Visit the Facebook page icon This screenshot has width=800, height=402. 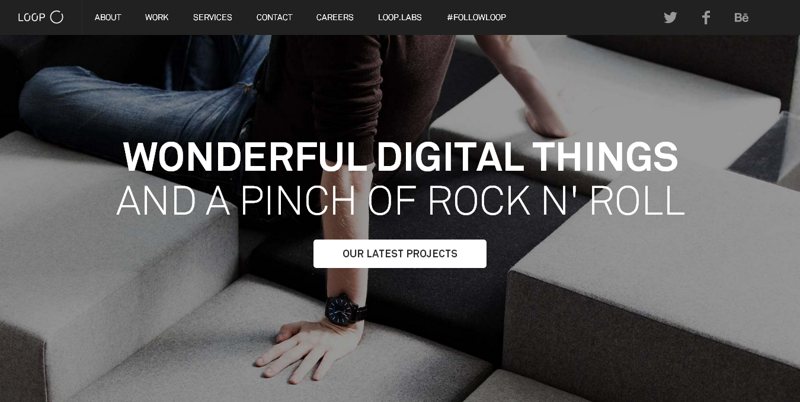pos(706,17)
